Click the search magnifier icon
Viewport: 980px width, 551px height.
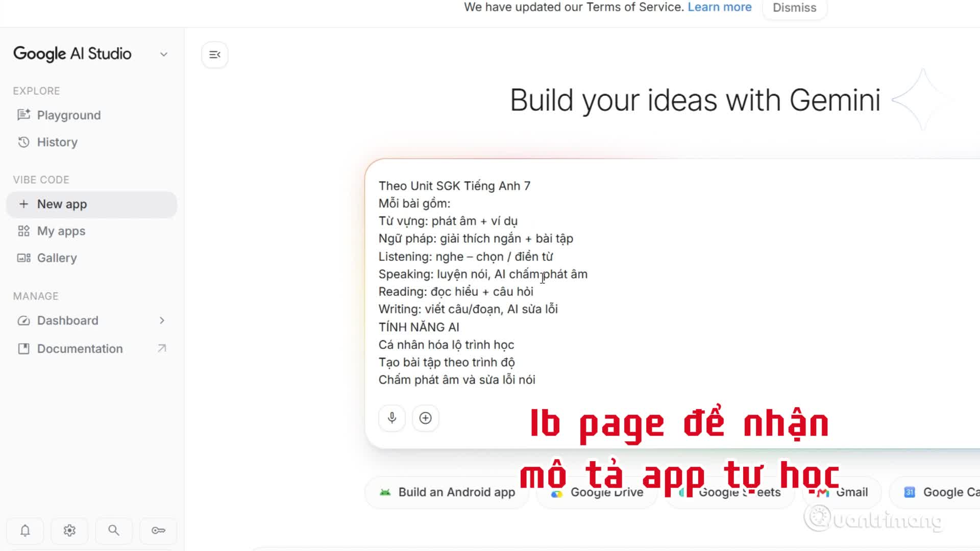point(114,531)
